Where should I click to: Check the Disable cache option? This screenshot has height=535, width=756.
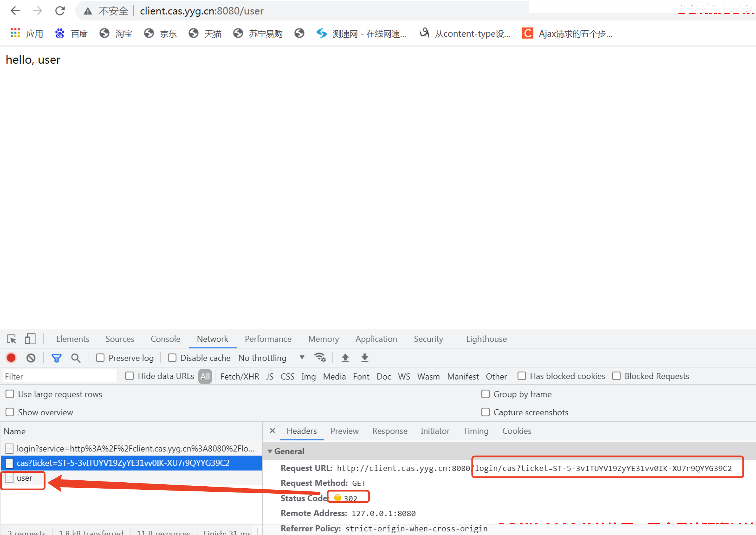(x=172, y=358)
